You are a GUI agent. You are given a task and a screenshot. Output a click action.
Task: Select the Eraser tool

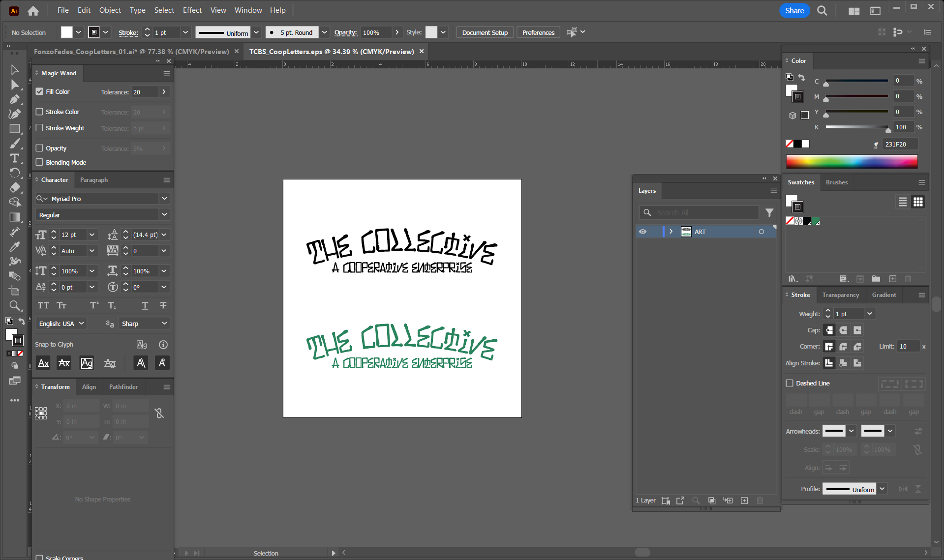pos(15,187)
